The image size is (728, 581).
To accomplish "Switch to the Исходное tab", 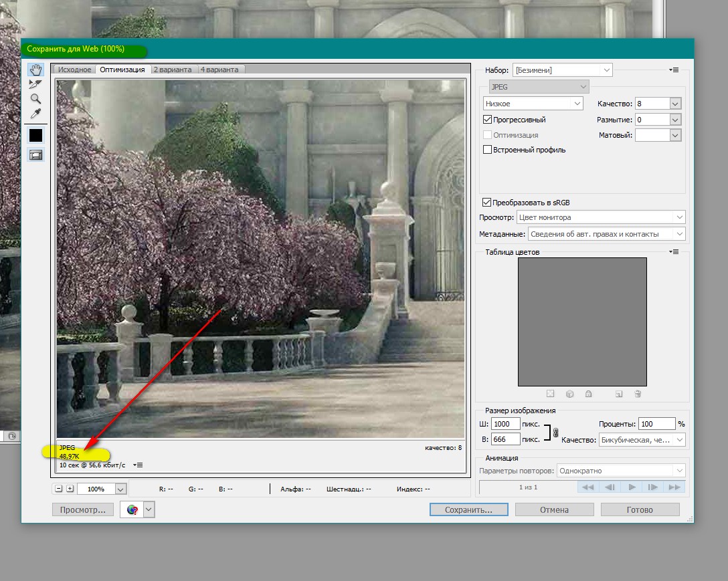I will click(74, 70).
